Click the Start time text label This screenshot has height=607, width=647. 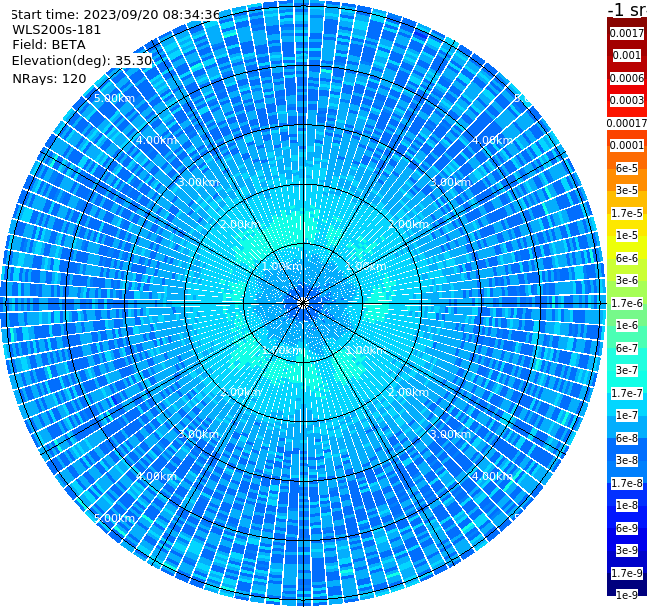pyautogui.click(x=116, y=15)
